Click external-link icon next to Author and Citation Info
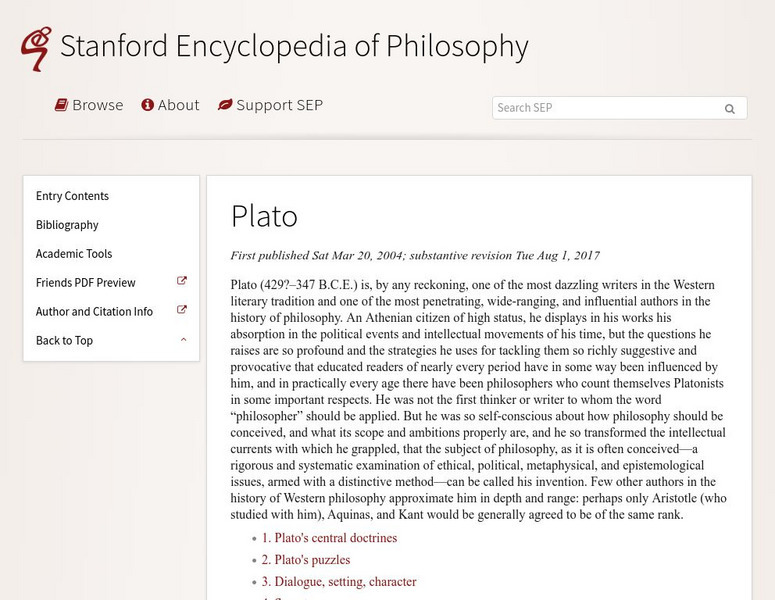This screenshot has width=775, height=600. click(182, 310)
